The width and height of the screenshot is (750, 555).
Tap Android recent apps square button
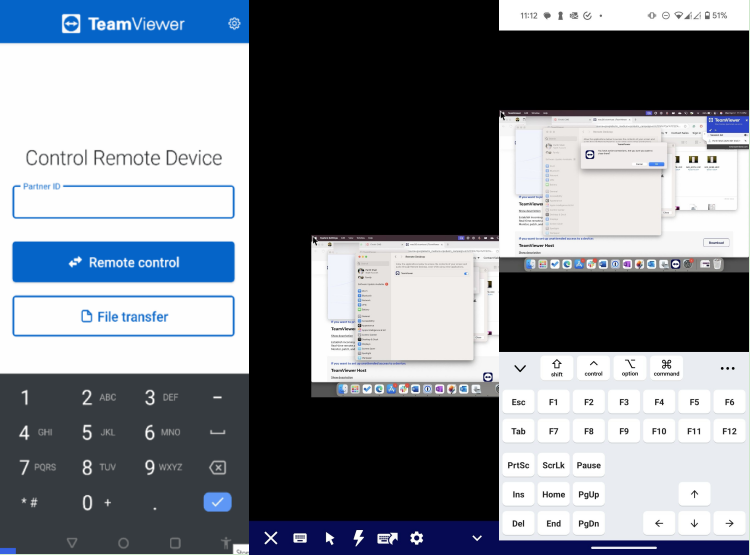pos(175,543)
